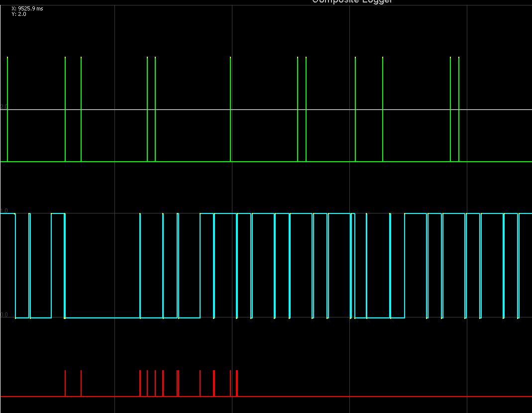Select the 1.0 vertical axis label
The height and width of the screenshot is (413, 532).
click(3, 211)
